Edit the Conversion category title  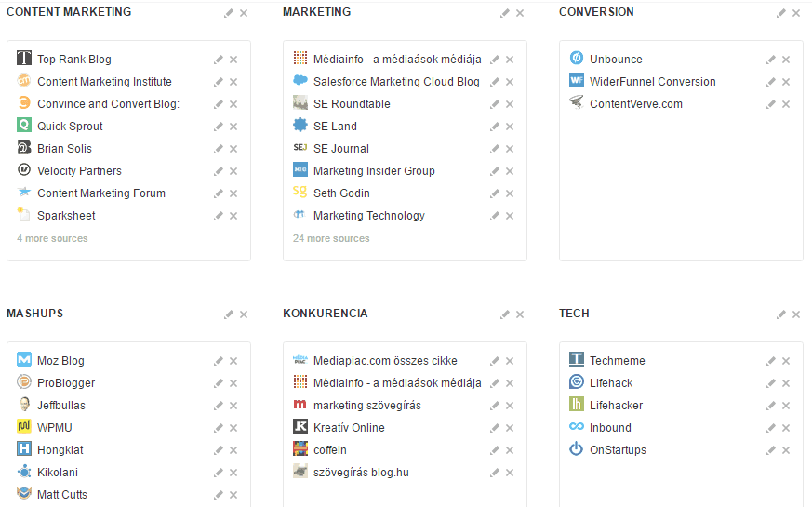(x=781, y=13)
